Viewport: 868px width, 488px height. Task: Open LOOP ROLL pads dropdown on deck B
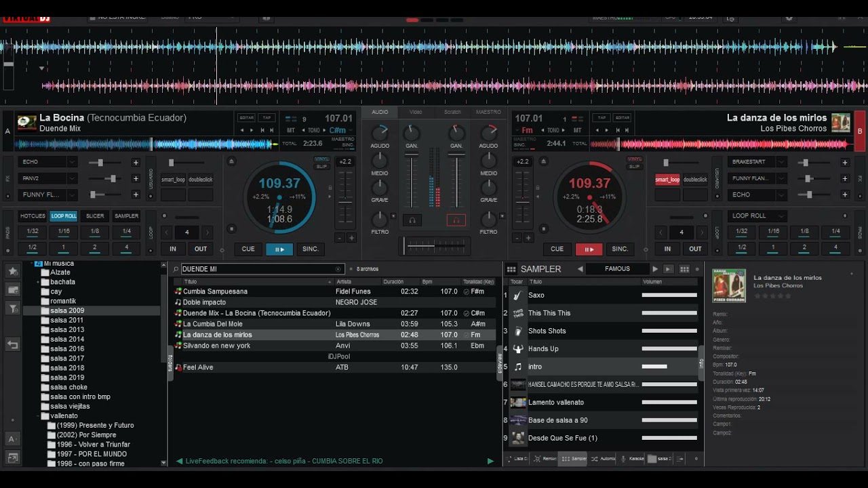coord(757,216)
